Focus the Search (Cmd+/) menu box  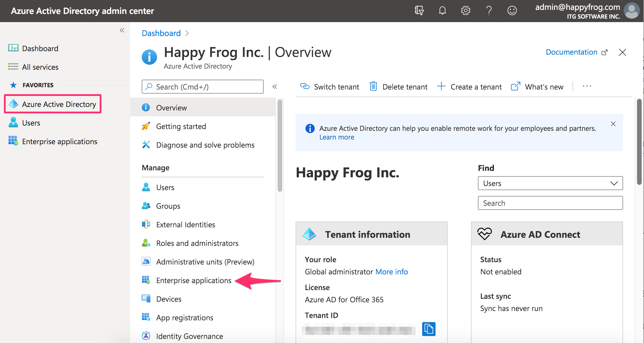click(x=203, y=87)
